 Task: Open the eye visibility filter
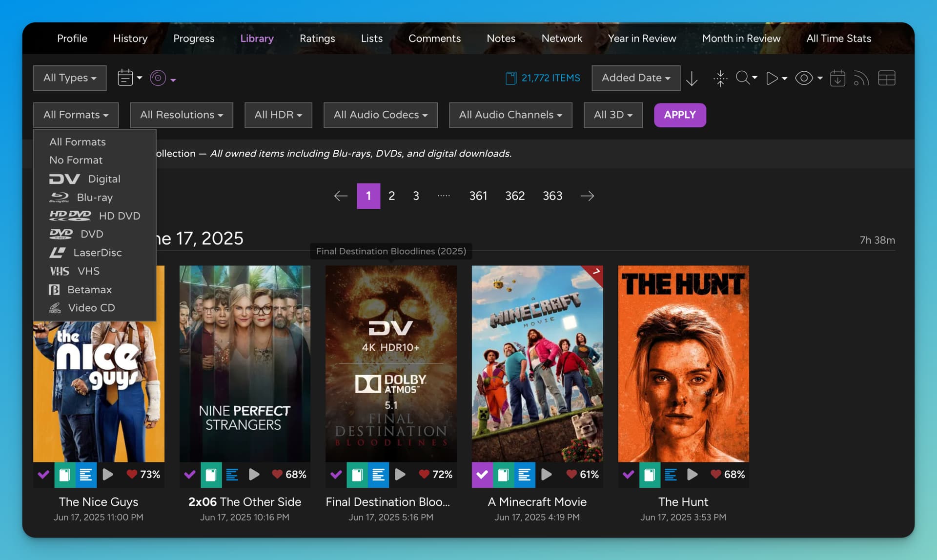tap(809, 78)
